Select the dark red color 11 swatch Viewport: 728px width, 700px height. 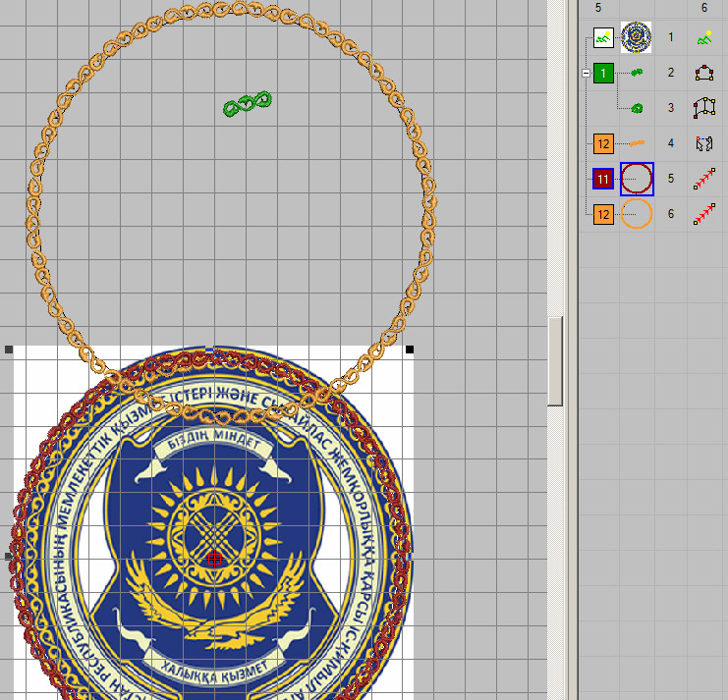pos(603,179)
